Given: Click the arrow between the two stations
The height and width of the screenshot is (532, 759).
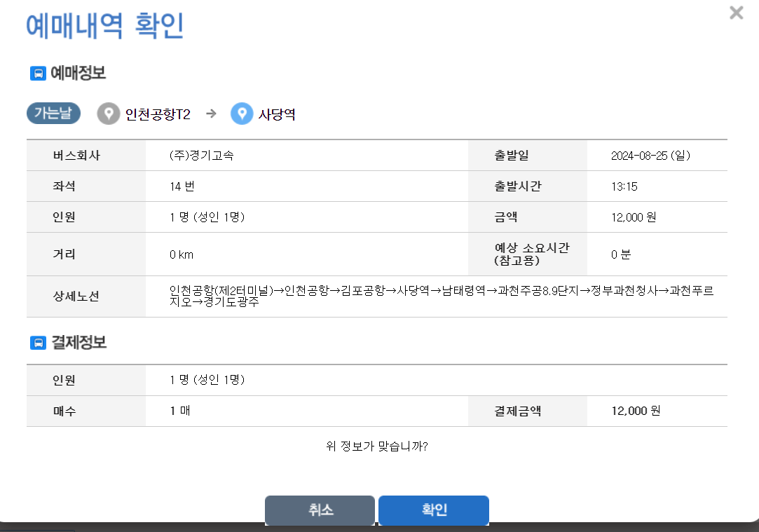Looking at the screenshot, I should [x=210, y=114].
